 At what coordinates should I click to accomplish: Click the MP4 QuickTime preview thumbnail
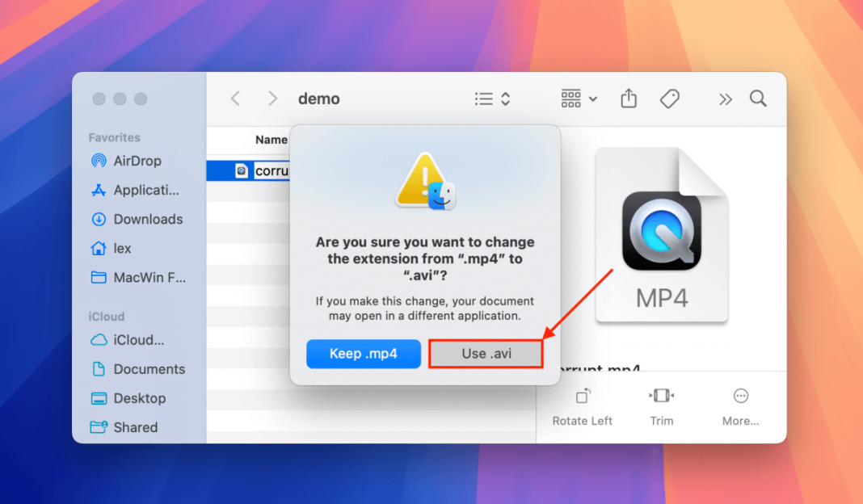coord(661,234)
